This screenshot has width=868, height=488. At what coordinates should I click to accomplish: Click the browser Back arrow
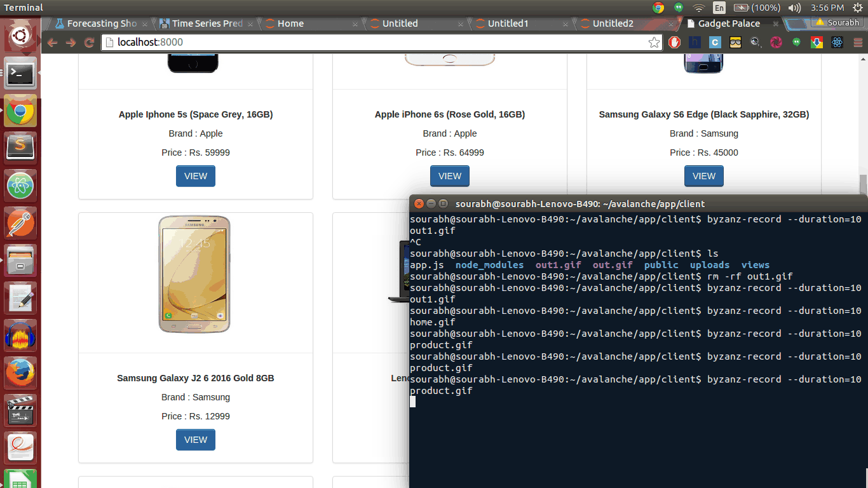point(52,43)
